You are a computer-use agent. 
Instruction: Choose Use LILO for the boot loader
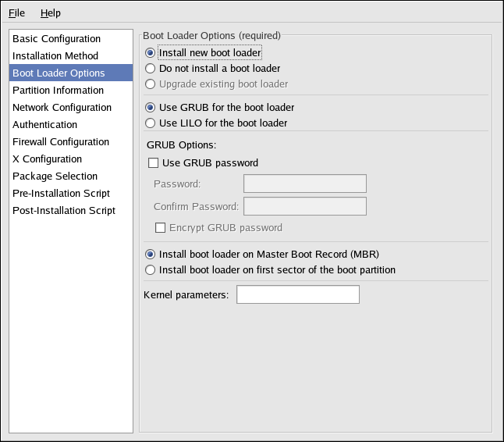151,123
